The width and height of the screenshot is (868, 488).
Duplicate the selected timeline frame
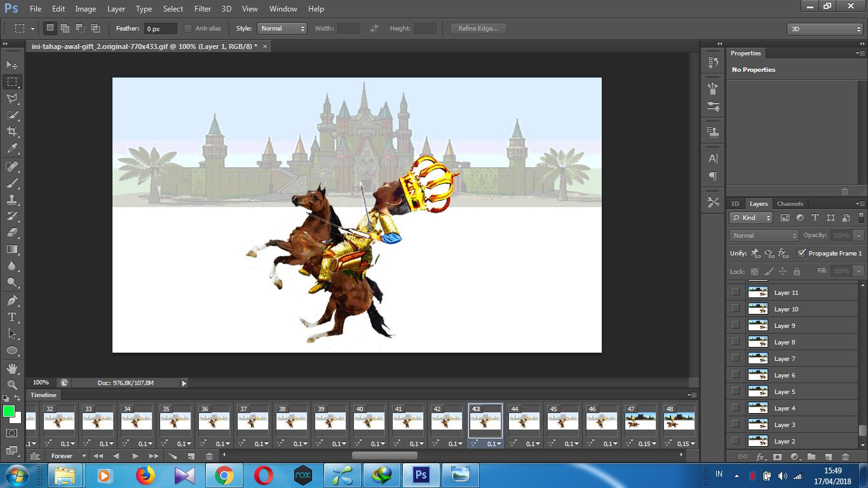tap(191, 456)
